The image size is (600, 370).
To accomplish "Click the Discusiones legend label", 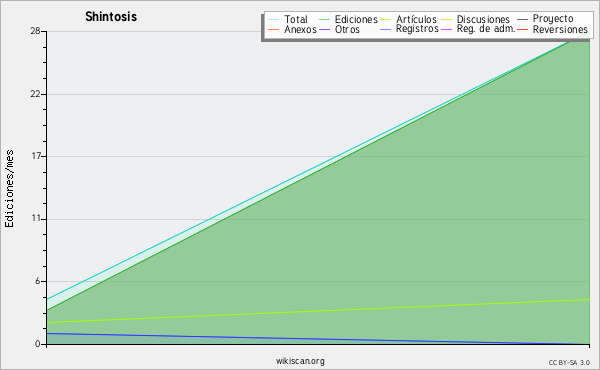I will [x=483, y=19].
